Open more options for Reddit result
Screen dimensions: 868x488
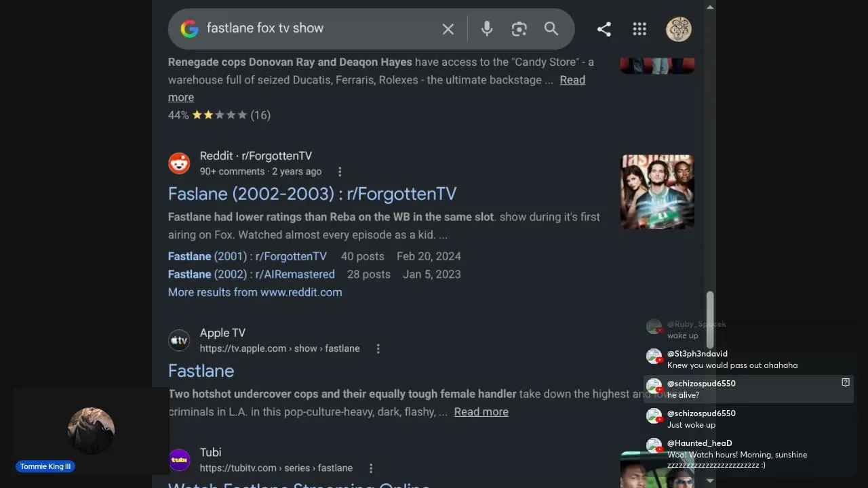tap(340, 171)
